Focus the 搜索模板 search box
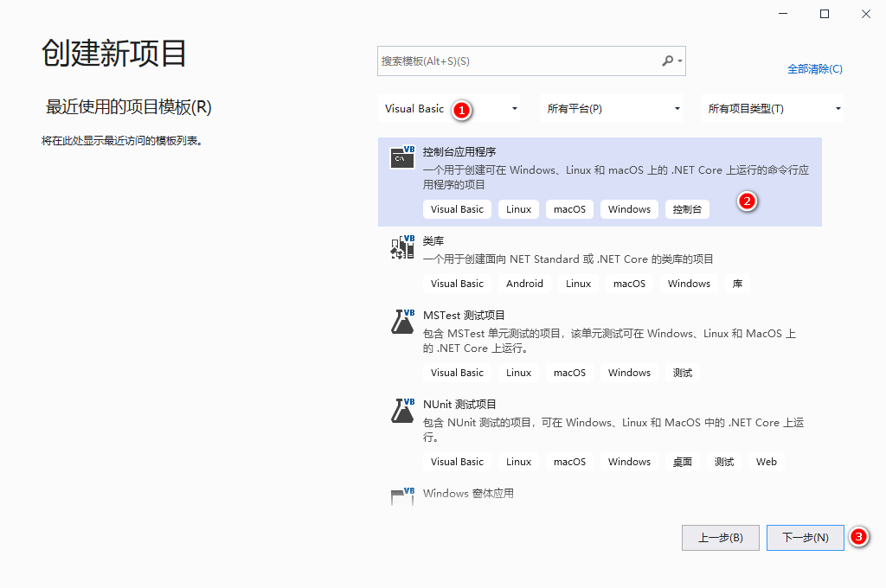Image resolution: width=886 pixels, height=588 pixels. [532, 61]
